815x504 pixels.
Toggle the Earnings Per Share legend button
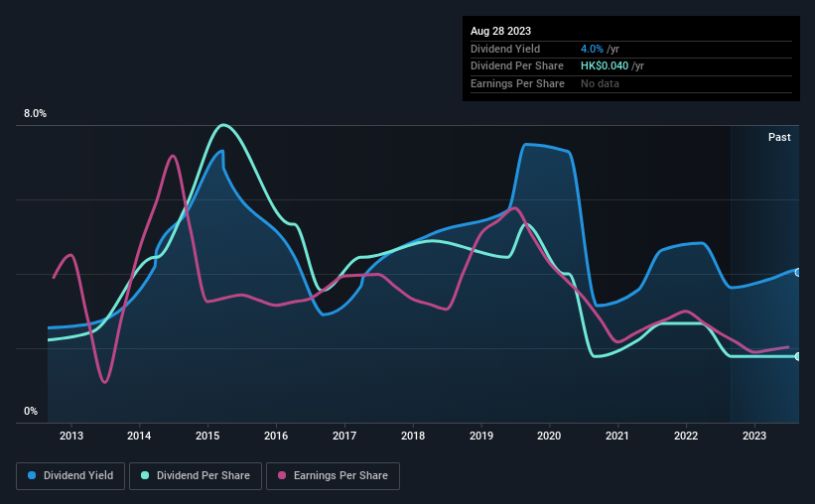(x=333, y=476)
